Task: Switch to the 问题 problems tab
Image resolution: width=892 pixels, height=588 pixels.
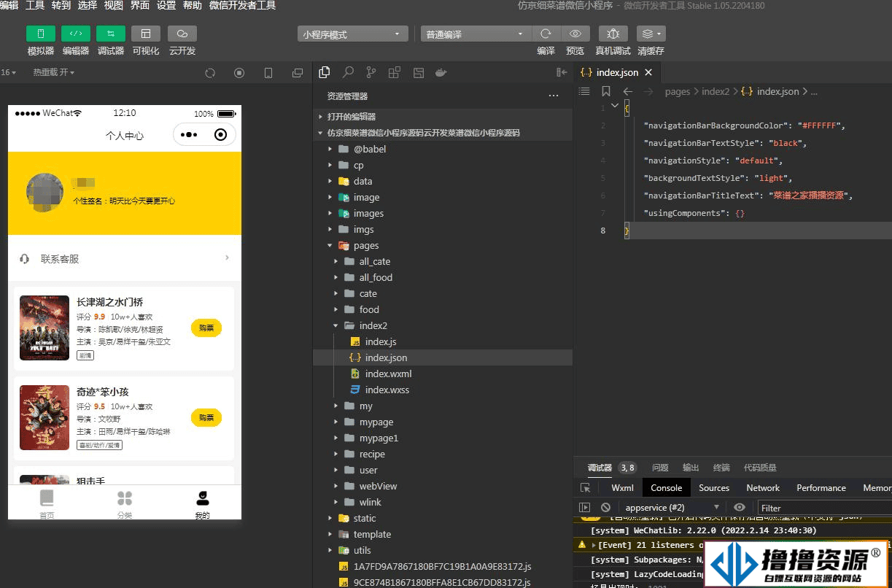Action: (x=660, y=468)
